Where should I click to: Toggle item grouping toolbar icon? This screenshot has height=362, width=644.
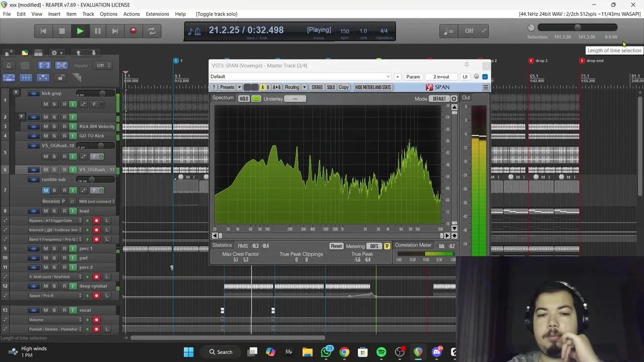pyautogui.click(x=61, y=65)
